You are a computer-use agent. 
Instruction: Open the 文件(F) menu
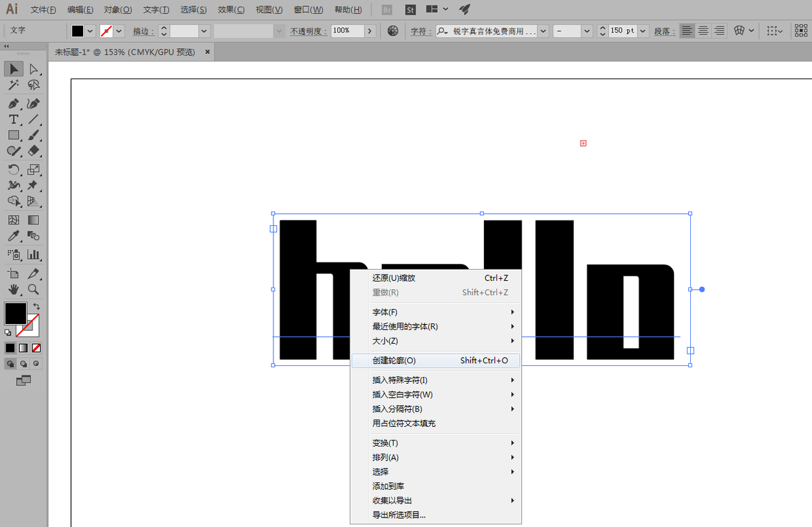point(43,9)
